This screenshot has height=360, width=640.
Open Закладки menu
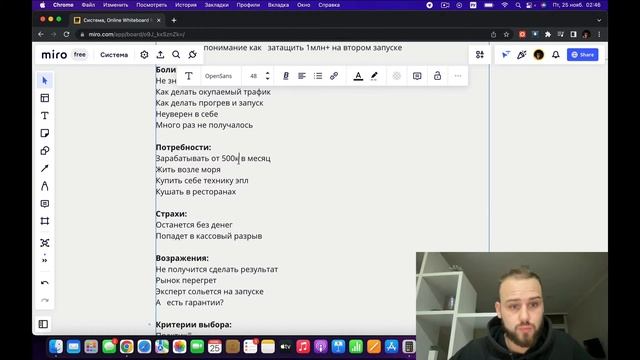click(216, 5)
